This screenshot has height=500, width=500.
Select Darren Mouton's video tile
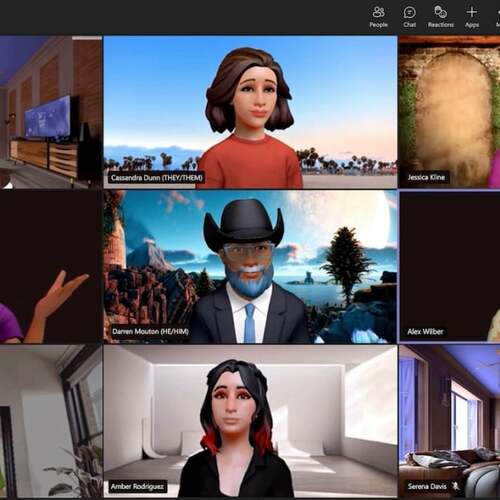pyautogui.click(x=250, y=267)
